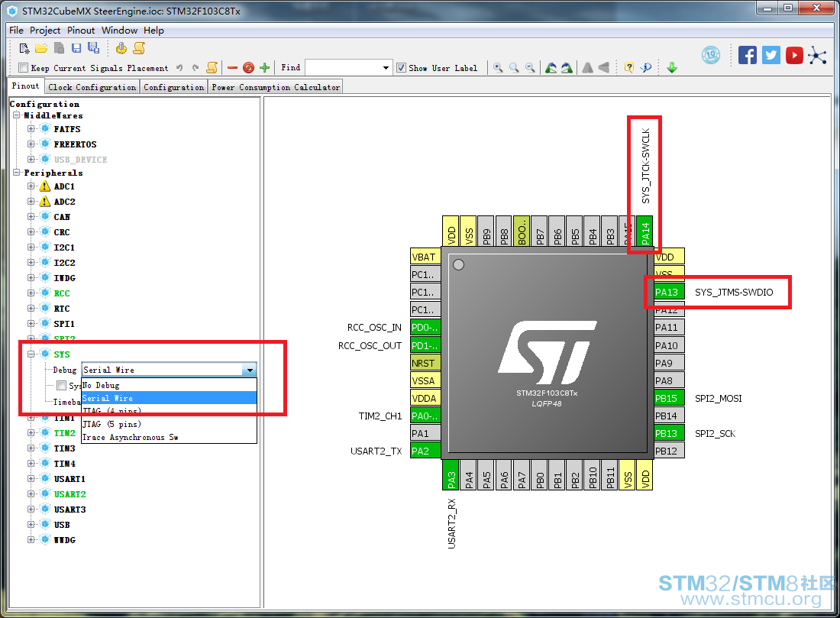Click the Generate Report scroll icon
Image resolution: width=840 pixels, height=618 pixels.
click(x=139, y=48)
